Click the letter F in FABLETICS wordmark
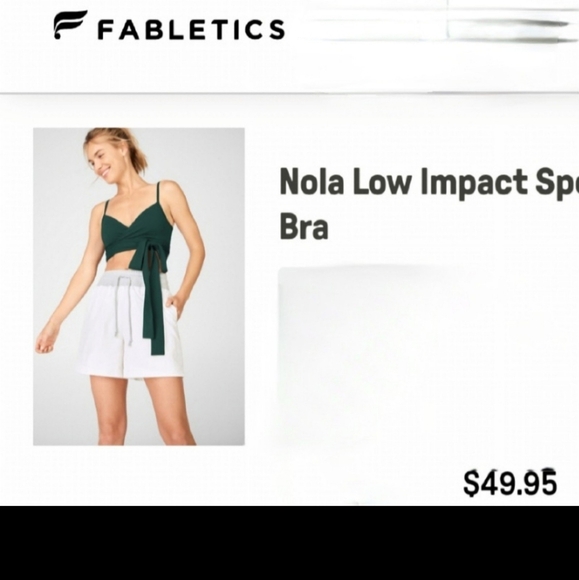This screenshot has height=580, width=579. (105, 30)
